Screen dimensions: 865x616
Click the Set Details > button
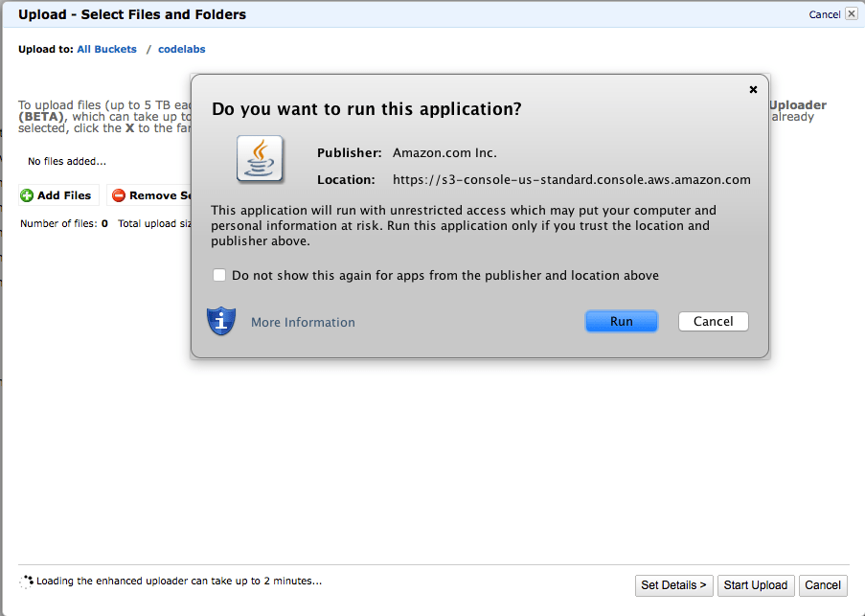pos(673,585)
